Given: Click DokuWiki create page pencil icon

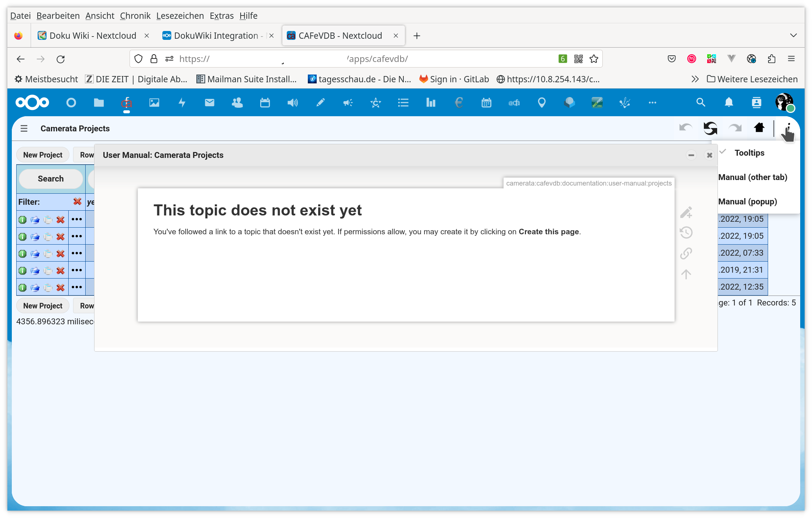Looking at the screenshot, I should click(686, 212).
